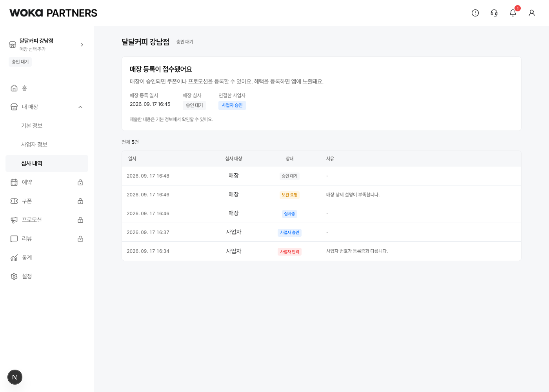Click reason '매장 상세 설명이 부족합니다.'
Viewport: 549px width, 392px height.
click(353, 195)
